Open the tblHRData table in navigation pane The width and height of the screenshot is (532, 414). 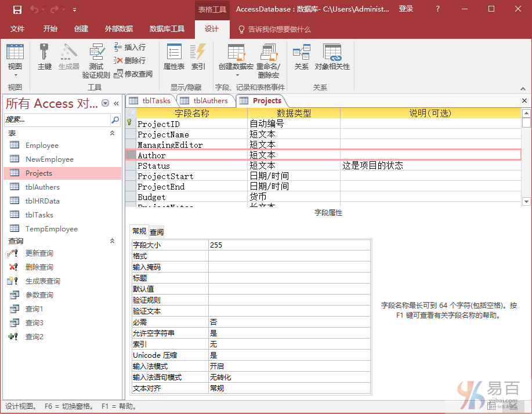tap(42, 201)
